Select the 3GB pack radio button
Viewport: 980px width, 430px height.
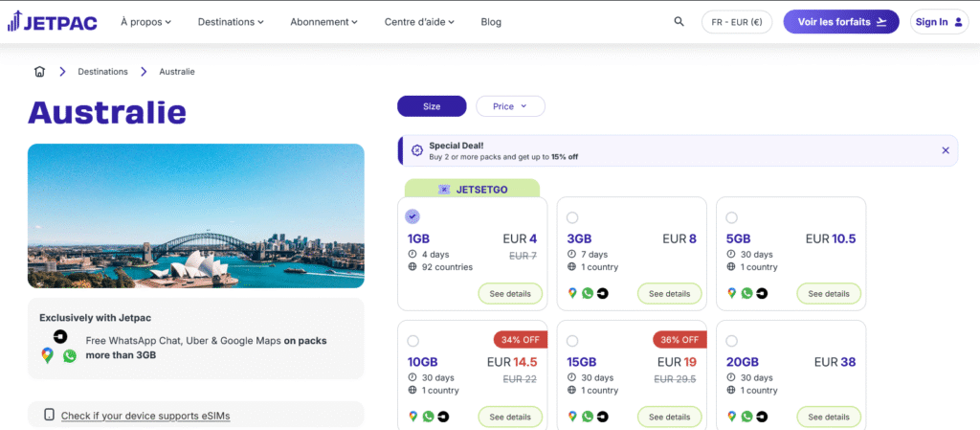(x=572, y=217)
